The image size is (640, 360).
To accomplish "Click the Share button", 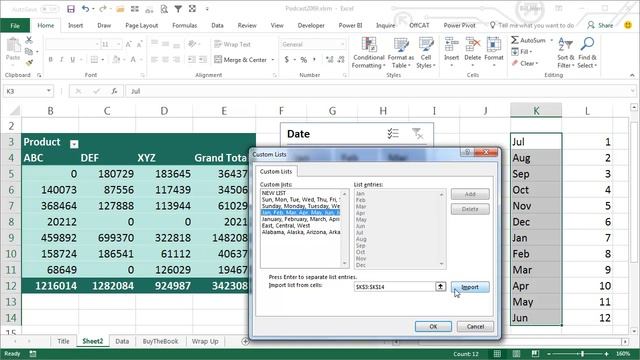I will (600, 25).
